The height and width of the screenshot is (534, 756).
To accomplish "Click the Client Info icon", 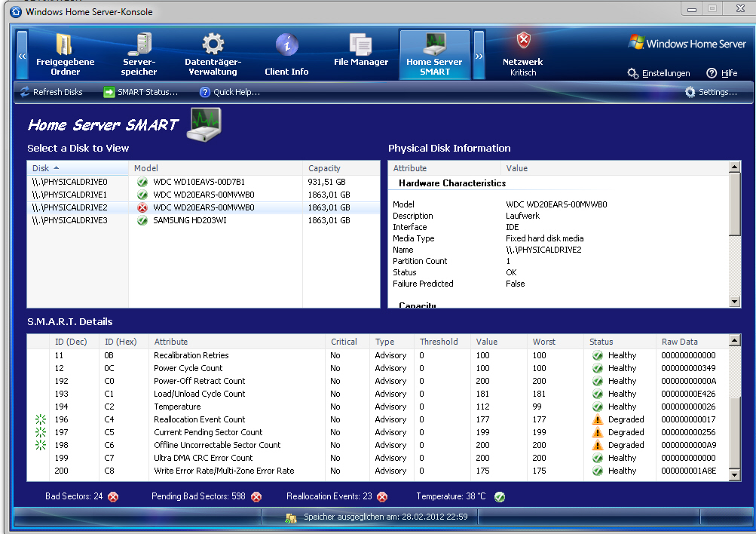I will tap(286, 44).
